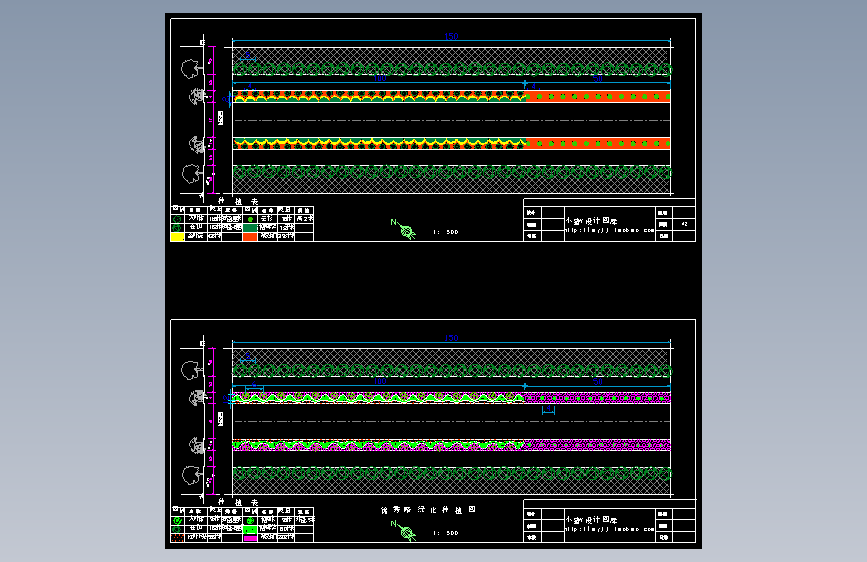This screenshot has width=867, height=562.
Task: Click the green dot symbol in the upper legend table
Action: 250,219
